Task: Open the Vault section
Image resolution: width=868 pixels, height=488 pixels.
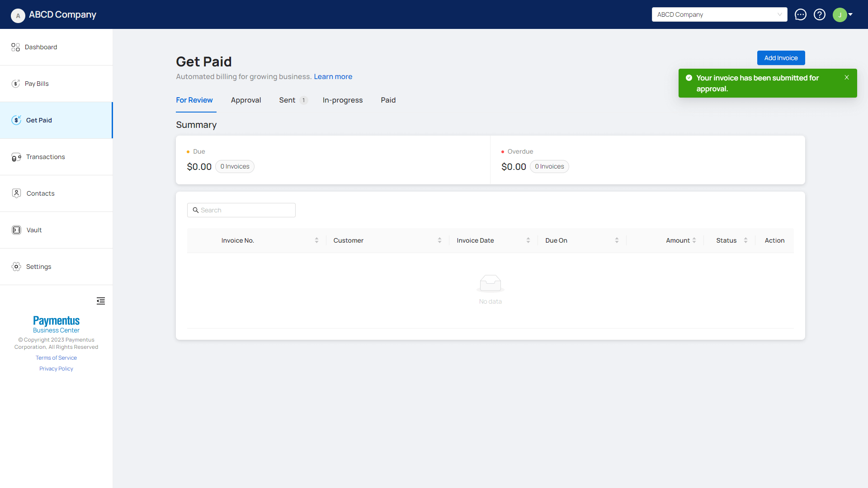Action: (34, 230)
